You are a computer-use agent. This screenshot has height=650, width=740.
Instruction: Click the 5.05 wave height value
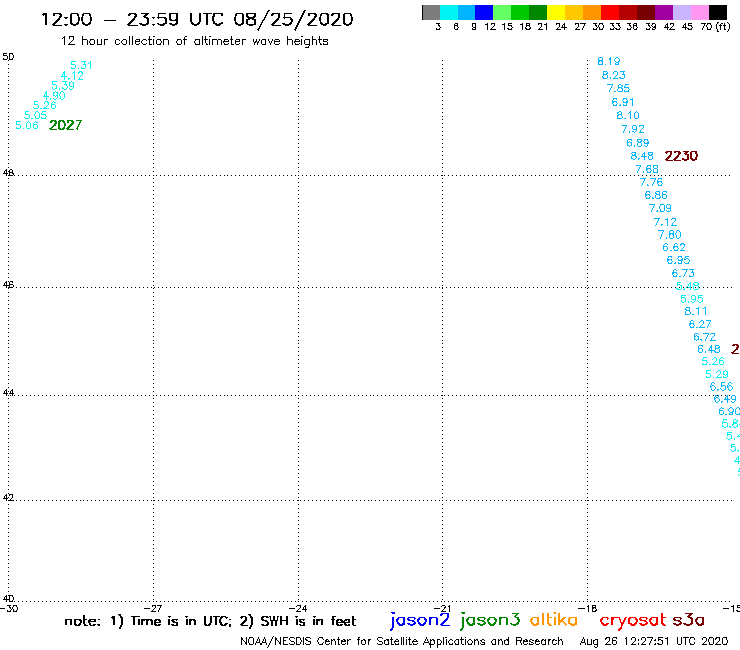point(35,115)
